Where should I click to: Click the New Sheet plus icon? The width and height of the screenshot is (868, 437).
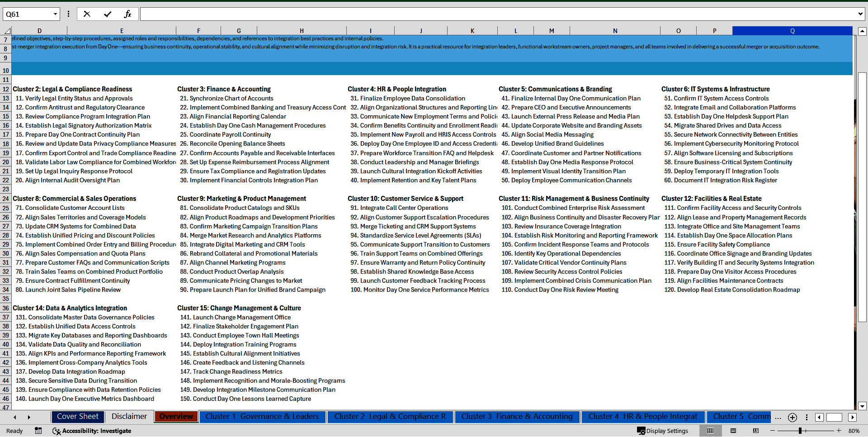[792, 417]
